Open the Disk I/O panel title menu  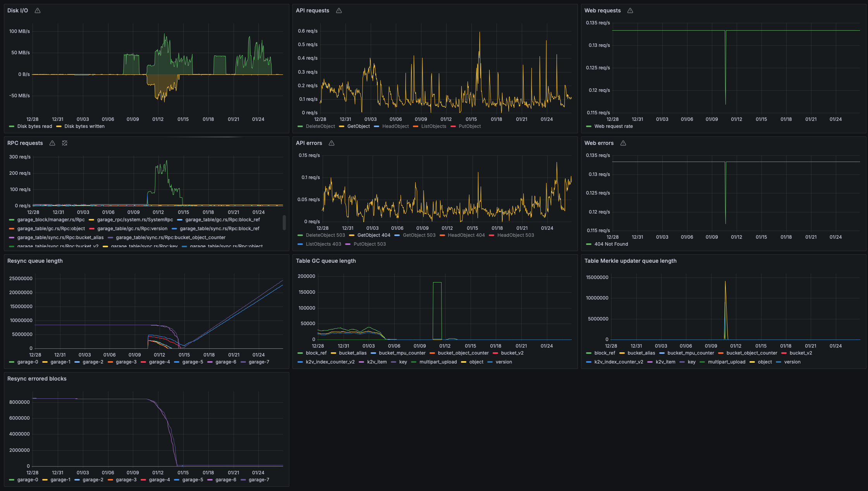pos(18,10)
